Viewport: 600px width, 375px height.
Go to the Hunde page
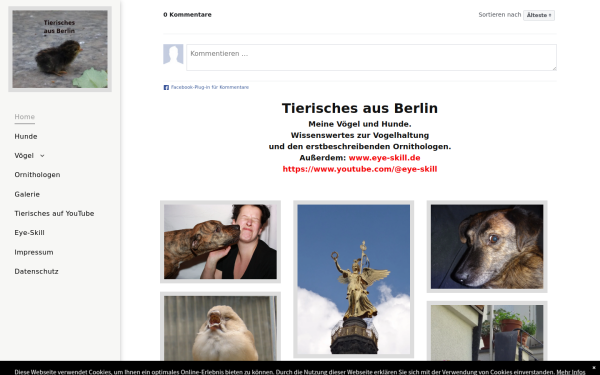26,136
